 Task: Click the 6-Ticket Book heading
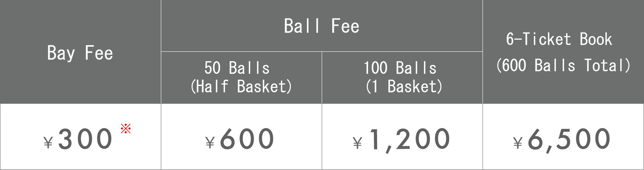pyautogui.click(x=559, y=39)
